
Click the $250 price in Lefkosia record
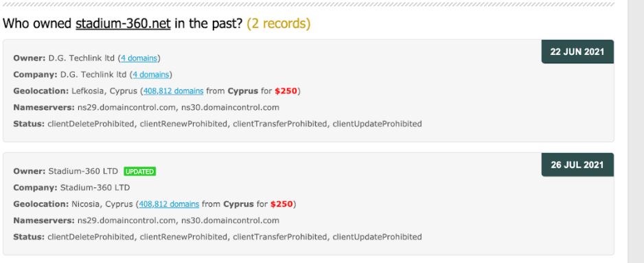point(286,91)
